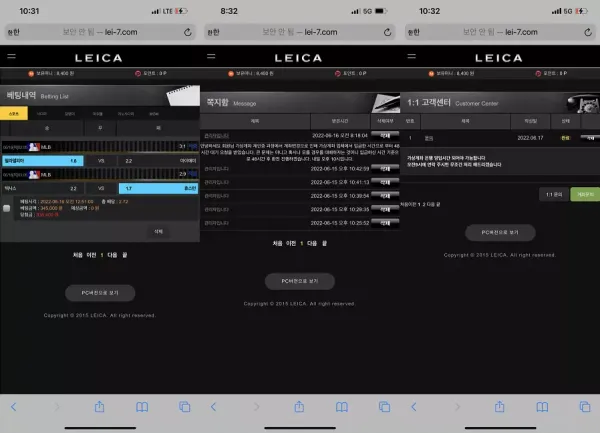
Task: Select last tab in Betting List tab row
Action: [154, 114]
